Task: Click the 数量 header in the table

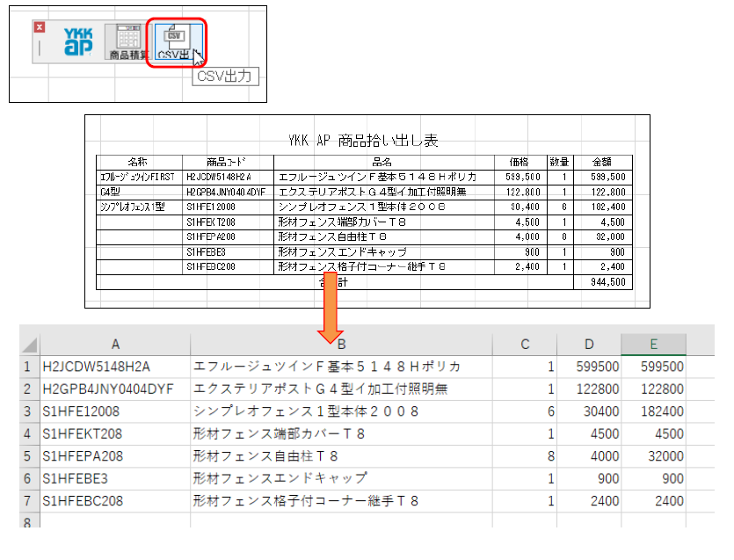Action: pos(560,162)
